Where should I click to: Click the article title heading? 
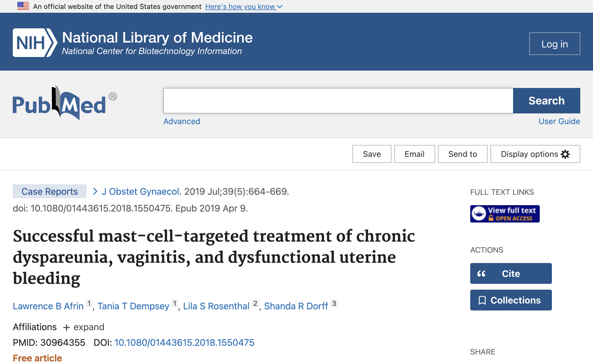(214, 257)
